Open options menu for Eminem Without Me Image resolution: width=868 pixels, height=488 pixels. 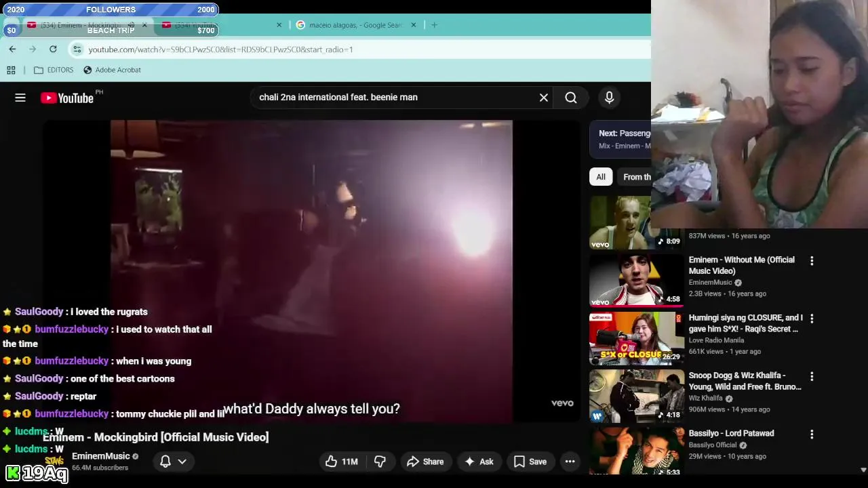pyautogui.click(x=812, y=261)
